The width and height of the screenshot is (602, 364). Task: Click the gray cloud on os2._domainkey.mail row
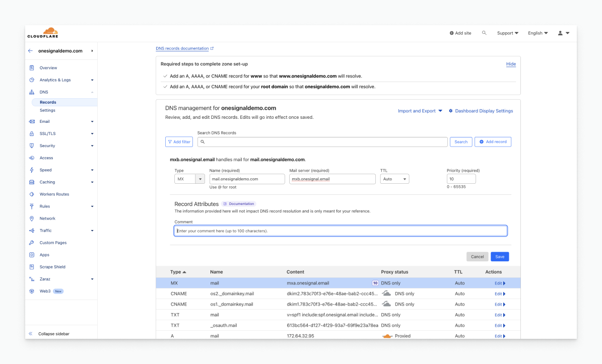pos(386,294)
